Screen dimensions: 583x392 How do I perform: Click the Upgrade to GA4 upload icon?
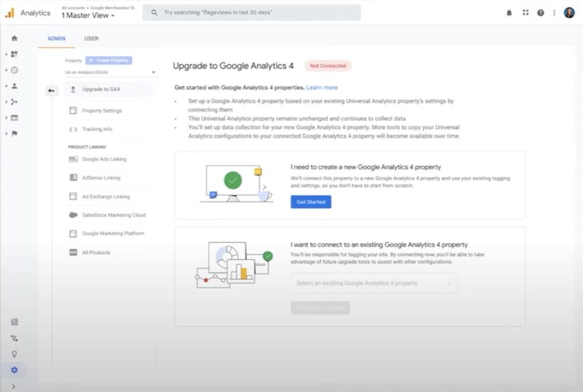coord(73,89)
